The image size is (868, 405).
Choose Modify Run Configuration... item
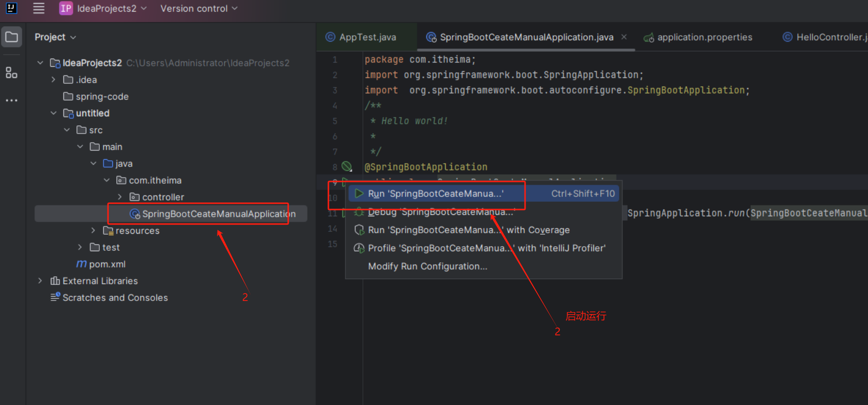tap(483, 266)
